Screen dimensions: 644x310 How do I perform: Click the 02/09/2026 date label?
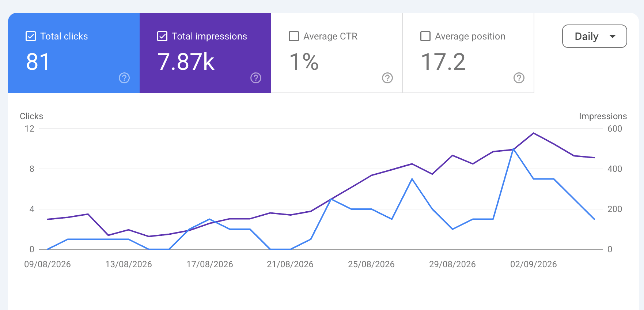[534, 264]
